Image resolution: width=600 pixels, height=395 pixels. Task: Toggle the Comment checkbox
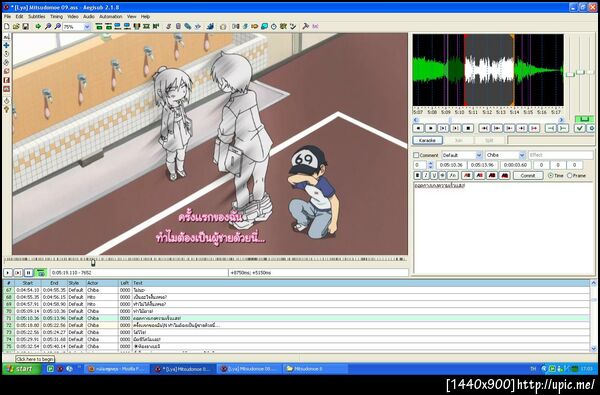tap(416, 155)
